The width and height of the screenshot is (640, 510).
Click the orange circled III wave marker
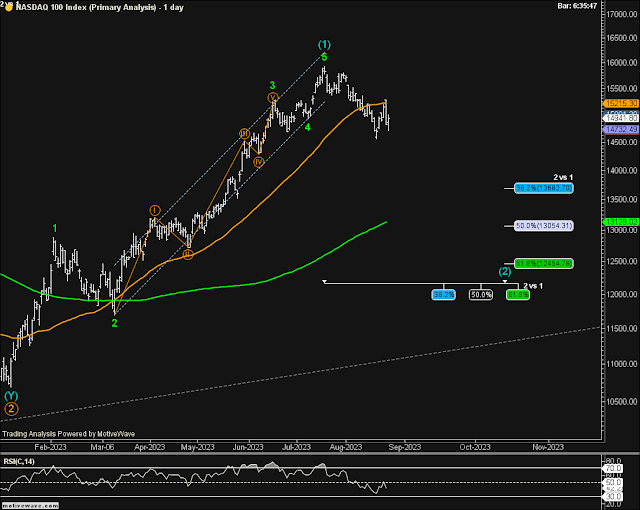point(244,134)
